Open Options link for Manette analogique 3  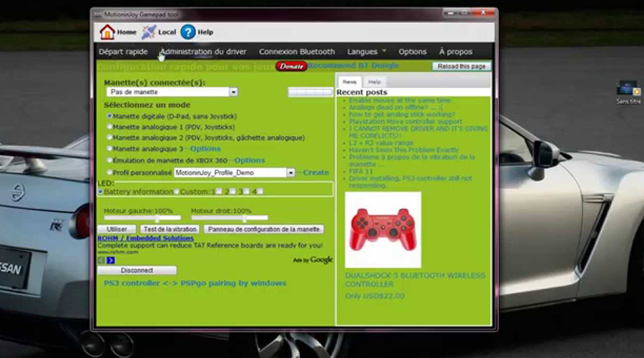click(x=205, y=149)
